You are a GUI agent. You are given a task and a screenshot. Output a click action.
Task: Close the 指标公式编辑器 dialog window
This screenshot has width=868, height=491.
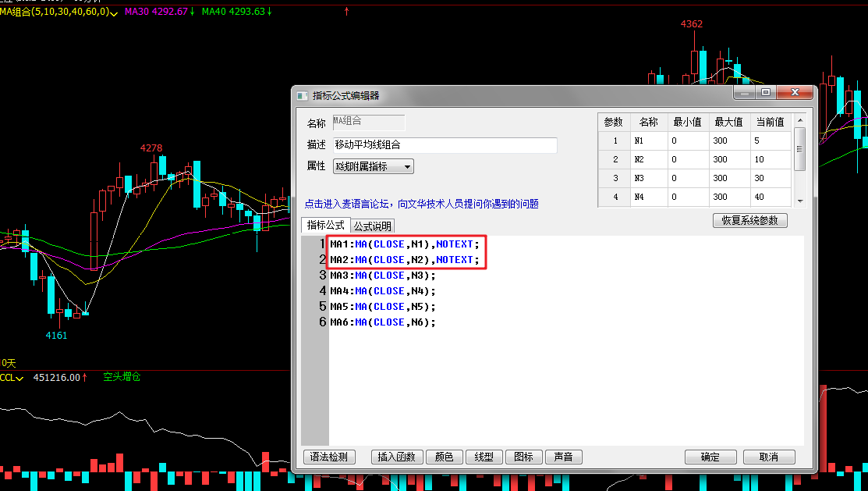(795, 93)
